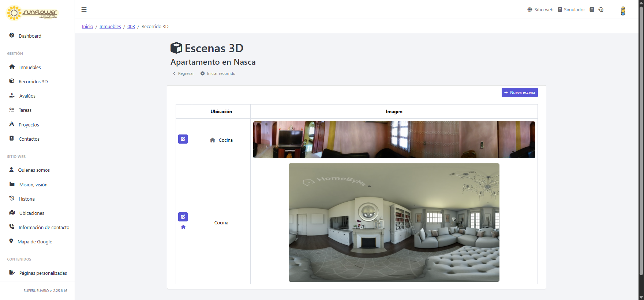Click the Ubicación column header
Image resolution: width=644 pixels, height=300 pixels.
[x=221, y=111]
